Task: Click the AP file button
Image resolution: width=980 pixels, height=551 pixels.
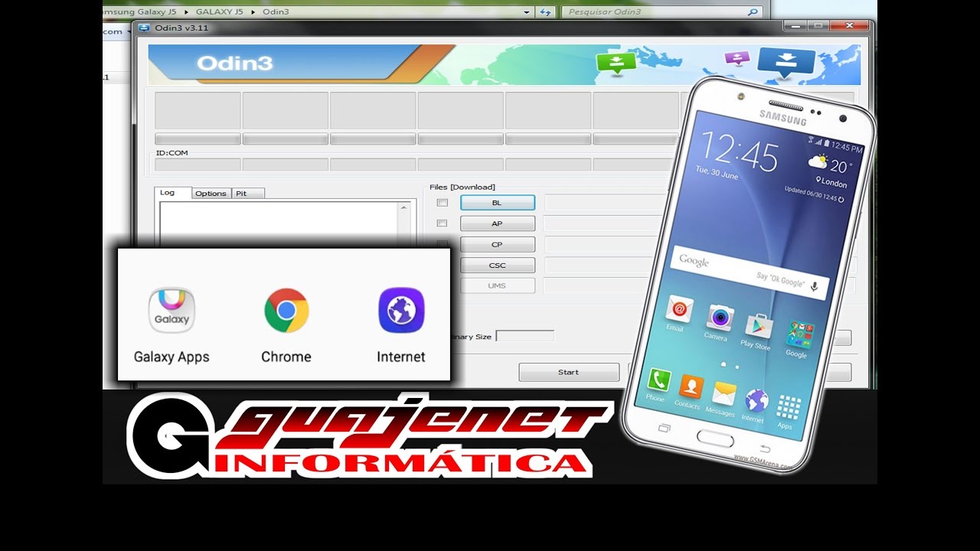Action: (x=498, y=223)
